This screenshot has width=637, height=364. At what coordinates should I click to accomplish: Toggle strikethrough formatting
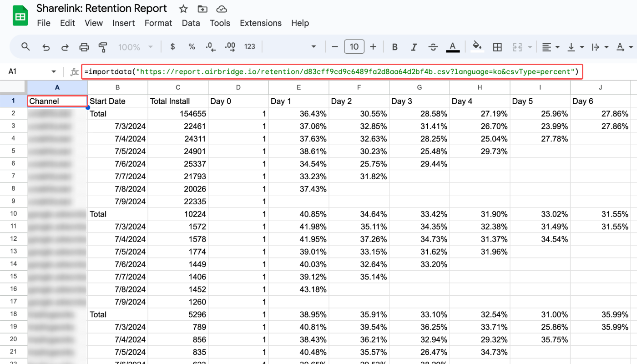[x=433, y=46]
